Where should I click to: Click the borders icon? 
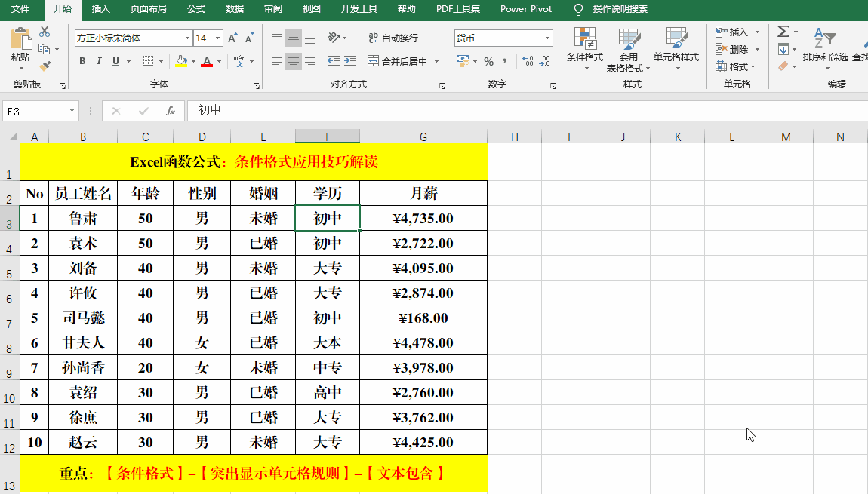149,61
